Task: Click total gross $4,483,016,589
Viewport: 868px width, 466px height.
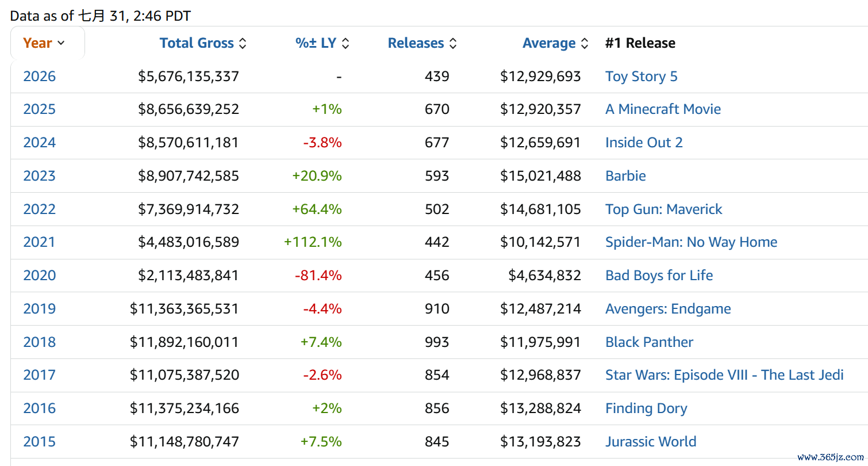Action: pyautogui.click(x=189, y=242)
